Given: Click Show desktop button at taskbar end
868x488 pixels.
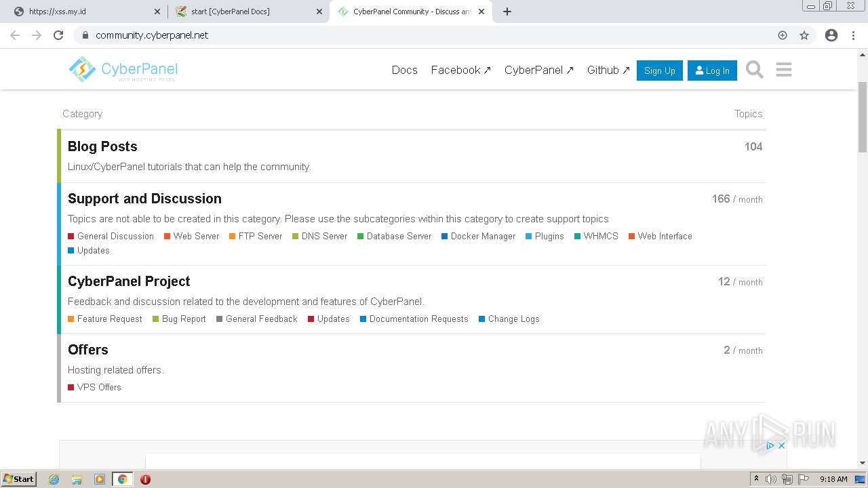Looking at the screenshot, I should (x=861, y=479).
